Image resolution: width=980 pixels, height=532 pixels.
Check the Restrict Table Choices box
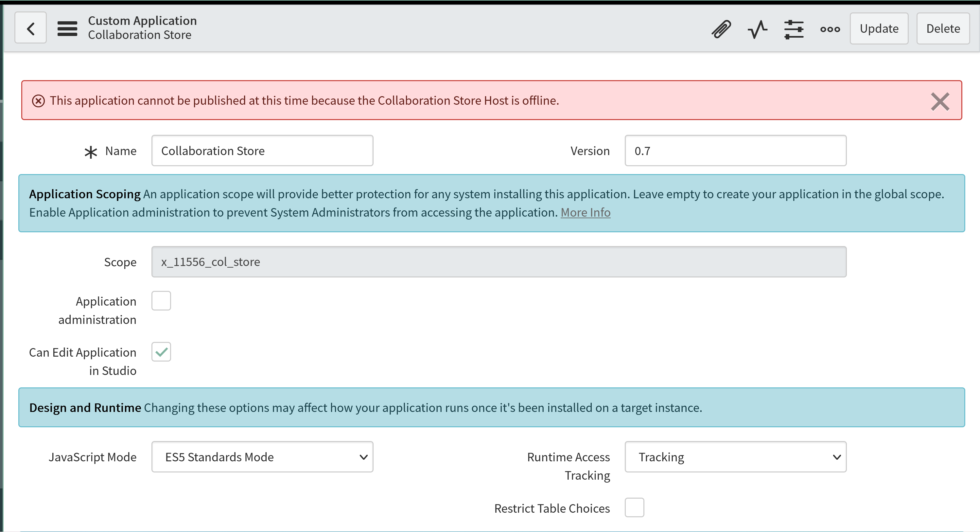[634, 507]
